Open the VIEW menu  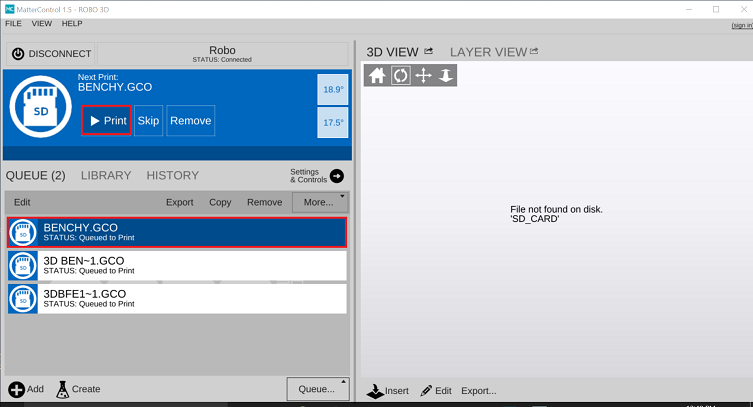[x=42, y=24]
